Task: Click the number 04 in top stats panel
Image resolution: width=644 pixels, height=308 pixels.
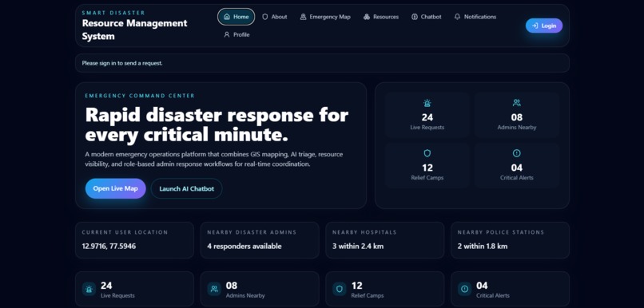Action: pyautogui.click(x=517, y=168)
